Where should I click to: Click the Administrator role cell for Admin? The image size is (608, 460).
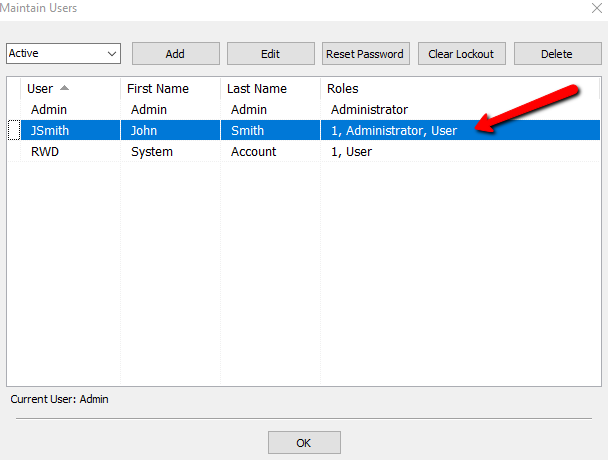(369, 110)
